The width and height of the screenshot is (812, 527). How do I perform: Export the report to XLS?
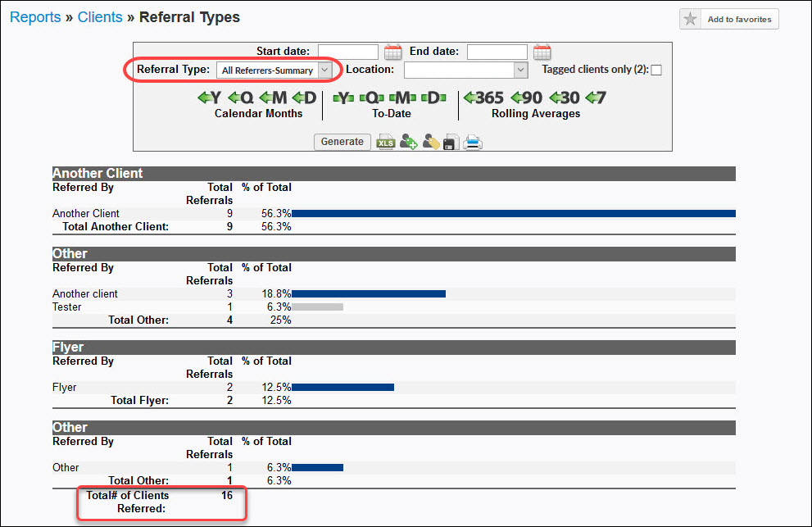click(386, 142)
